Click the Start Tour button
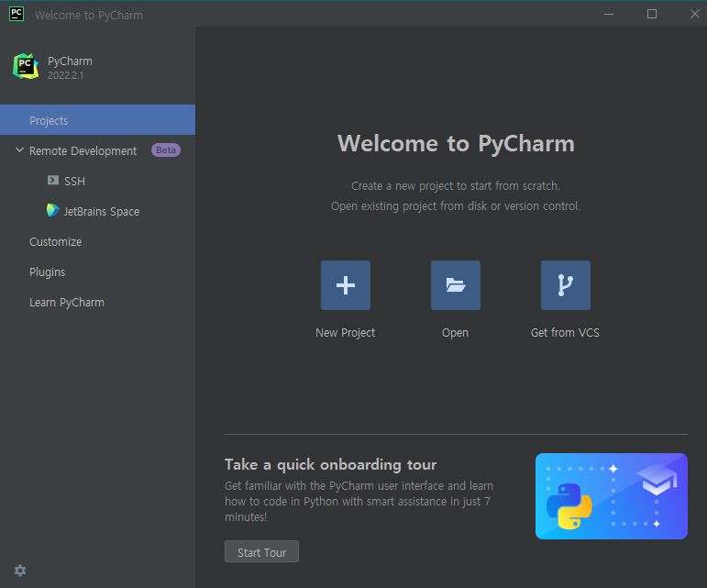The width and height of the screenshot is (707, 588). pos(261,551)
